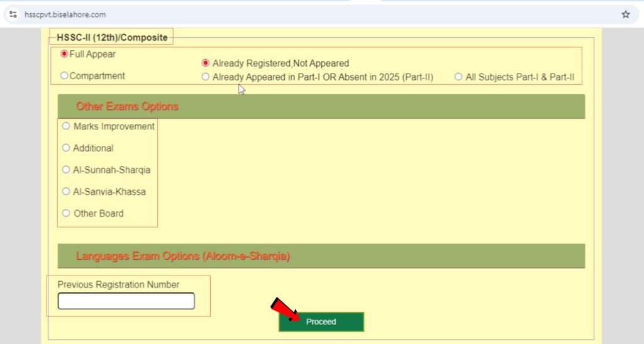The height and width of the screenshot is (344, 644).
Task: Focus the Previous Registration Number field
Action: [x=126, y=301]
